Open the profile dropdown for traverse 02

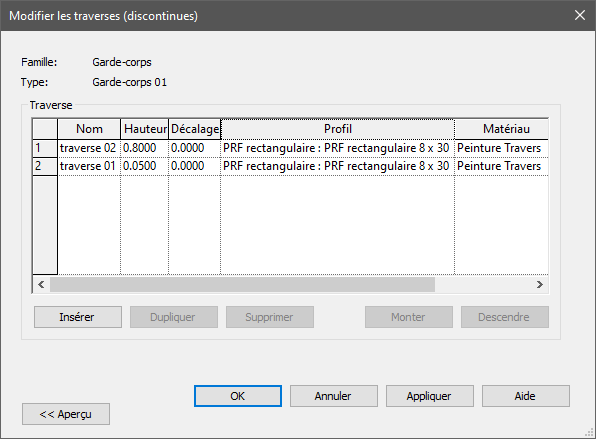(x=338, y=148)
